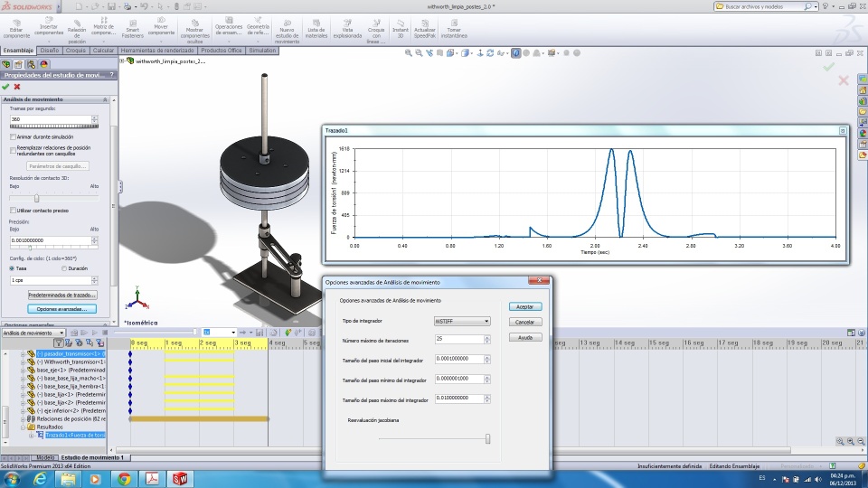Zoom in timeline magnifier icon
Viewport: 868px width, 488px height.
[850, 442]
